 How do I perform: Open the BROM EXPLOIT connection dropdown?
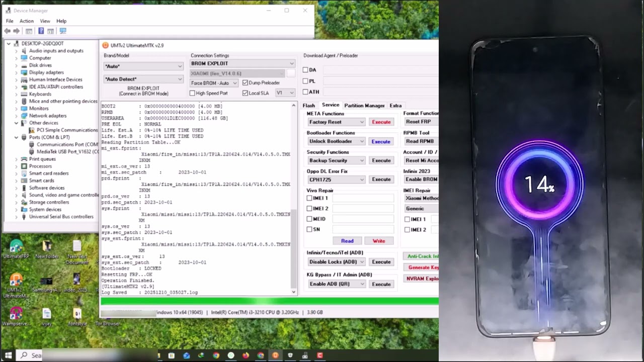pyautogui.click(x=243, y=63)
